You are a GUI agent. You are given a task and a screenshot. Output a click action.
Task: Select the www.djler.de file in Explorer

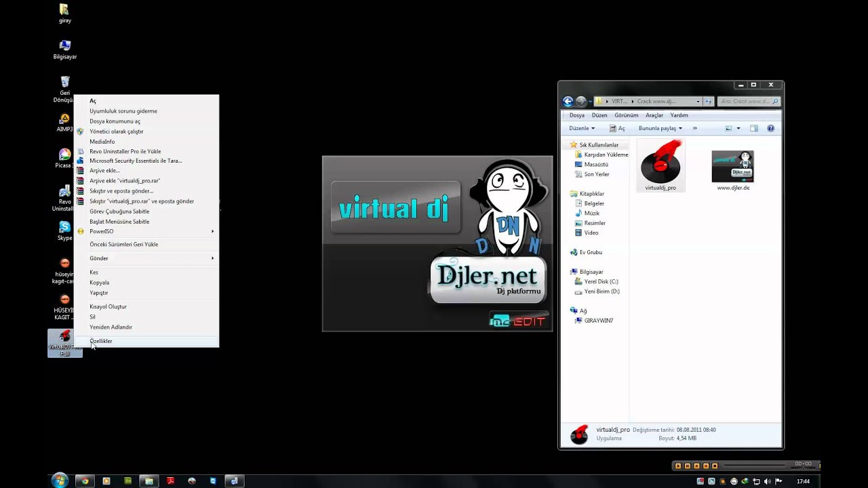[x=733, y=171]
